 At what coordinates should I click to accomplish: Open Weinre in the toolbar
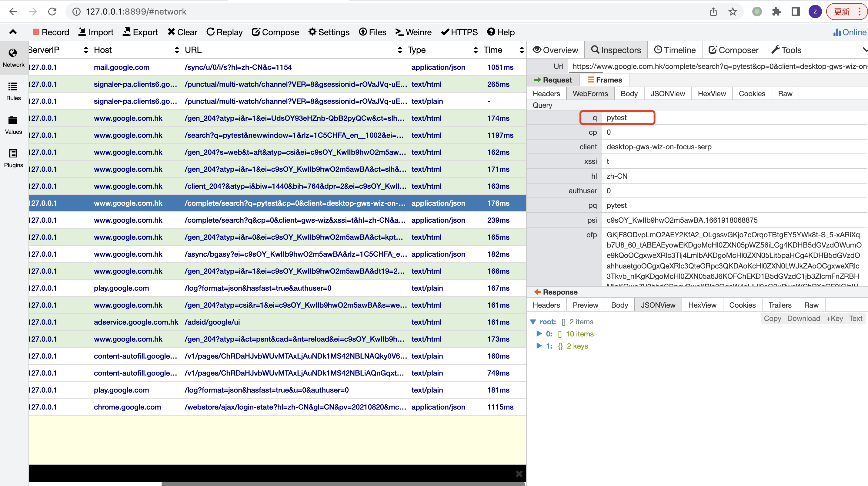click(413, 32)
